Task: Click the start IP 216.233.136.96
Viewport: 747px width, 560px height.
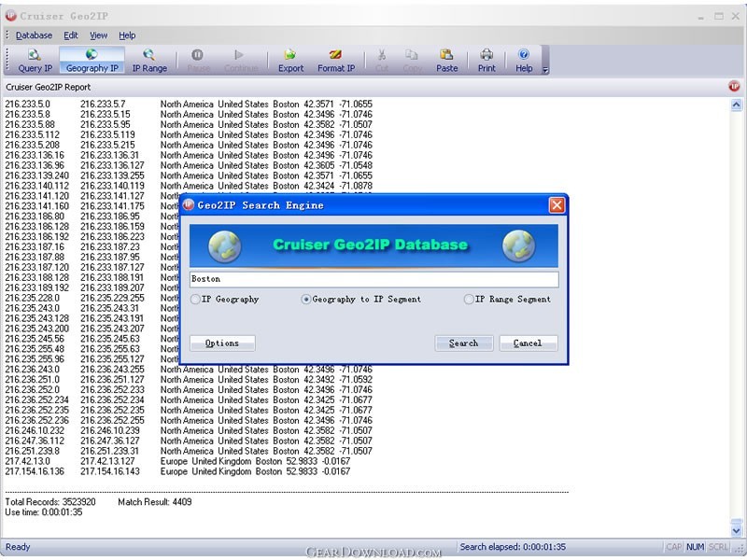Action: [x=35, y=165]
